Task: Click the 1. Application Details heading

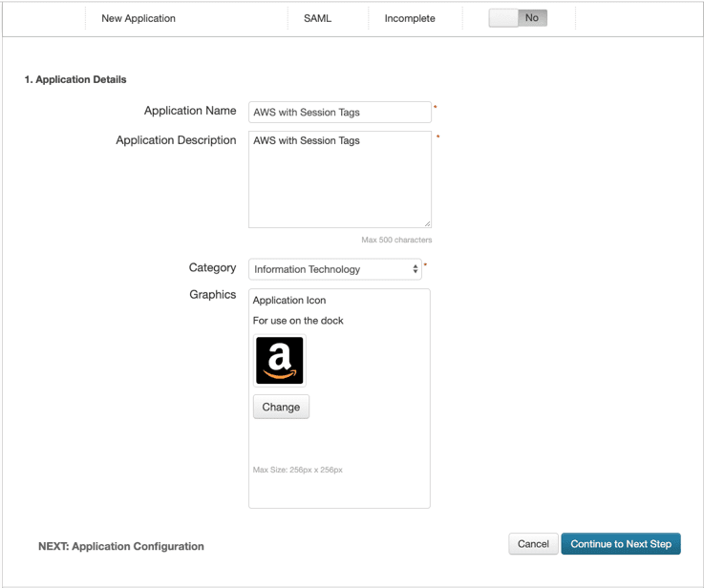Action: [x=75, y=79]
